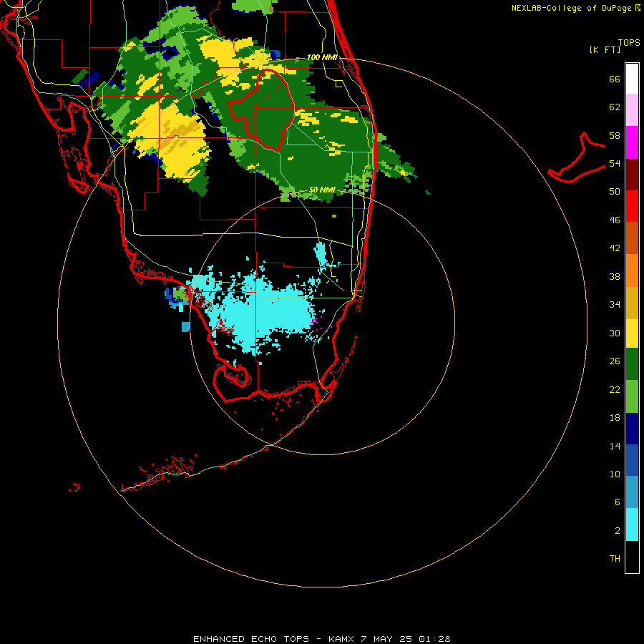Click the legend value '10'
Viewport: 644px width, 644px height.
point(615,474)
